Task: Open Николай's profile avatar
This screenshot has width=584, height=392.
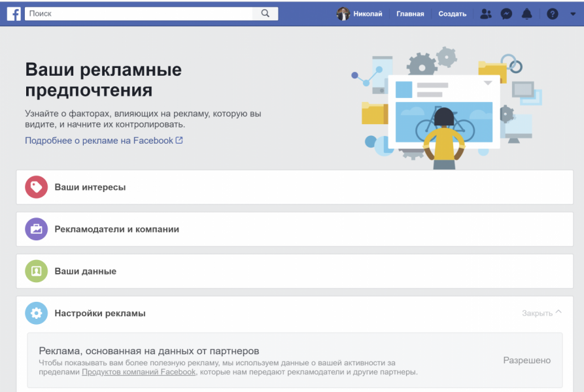Action: click(343, 14)
